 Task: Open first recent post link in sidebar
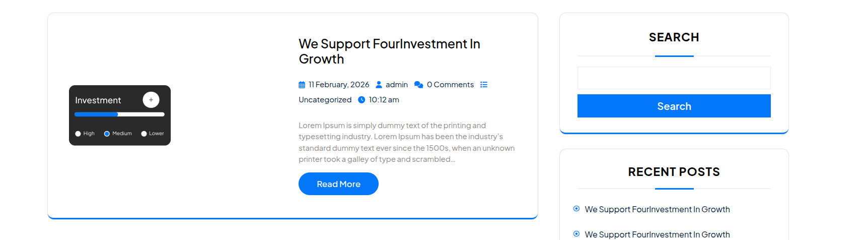point(657,209)
